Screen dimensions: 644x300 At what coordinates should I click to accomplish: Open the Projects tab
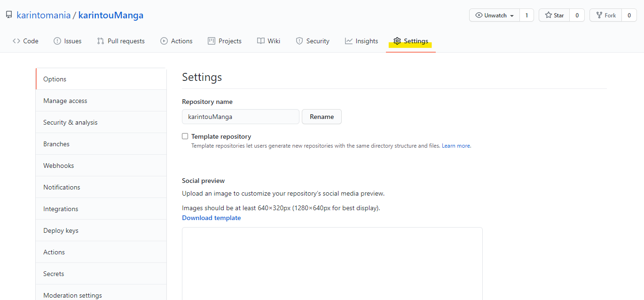225,41
